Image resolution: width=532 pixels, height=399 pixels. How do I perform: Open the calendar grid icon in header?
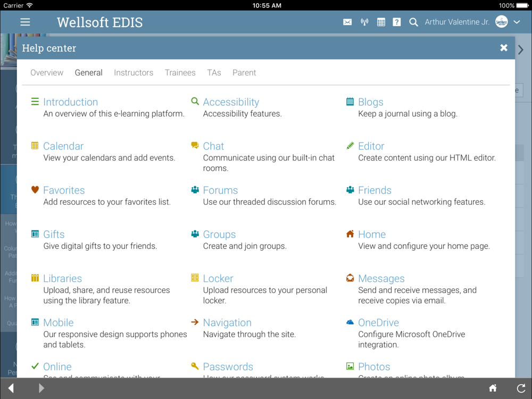381,22
